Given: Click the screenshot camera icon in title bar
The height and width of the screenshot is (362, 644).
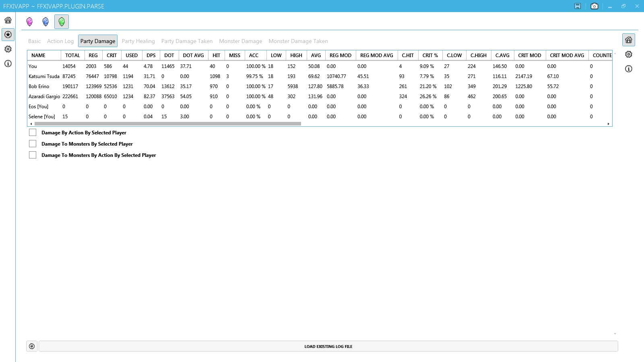Looking at the screenshot, I should coord(594,6).
